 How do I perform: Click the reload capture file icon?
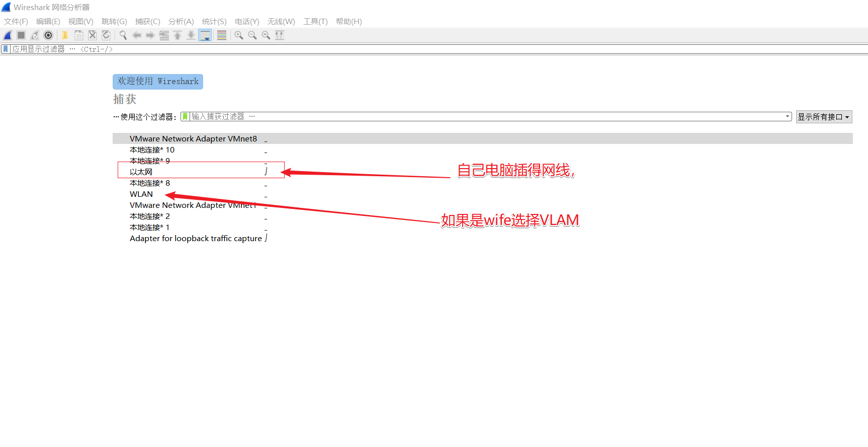click(106, 35)
